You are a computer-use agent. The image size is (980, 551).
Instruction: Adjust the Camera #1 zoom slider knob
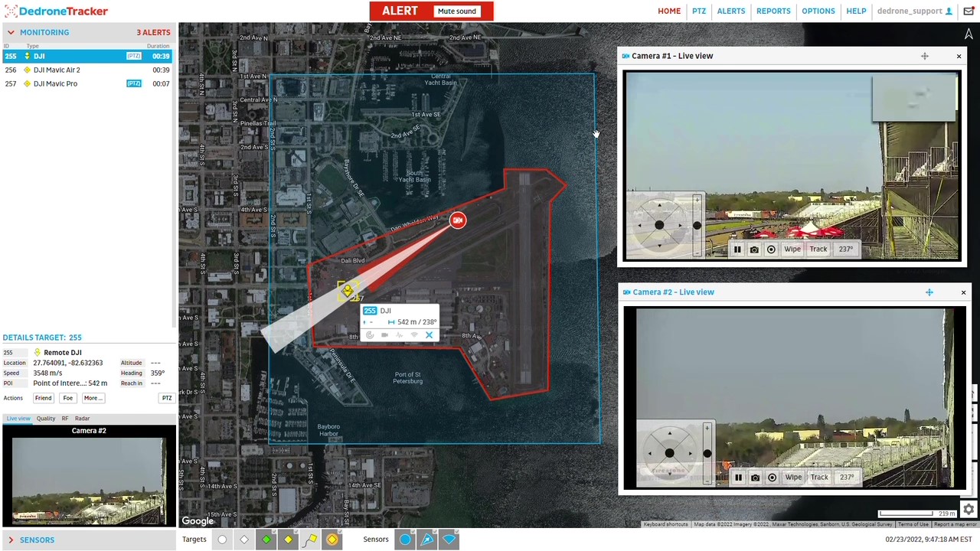coord(697,225)
